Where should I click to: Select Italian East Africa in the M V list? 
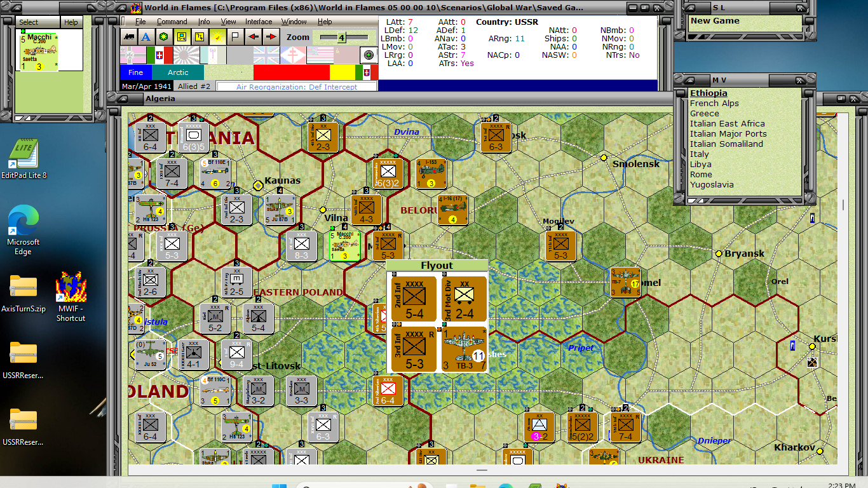(728, 123)
